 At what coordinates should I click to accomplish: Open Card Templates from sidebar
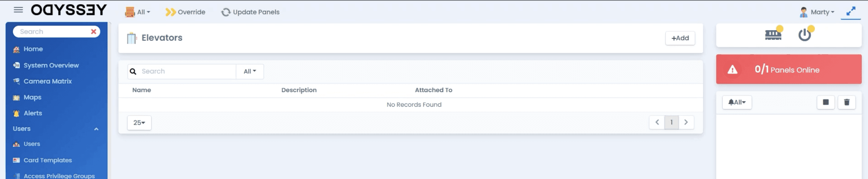click(47, 160)
